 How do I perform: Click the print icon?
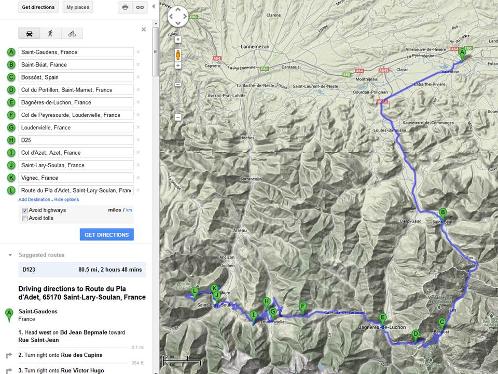125,7
